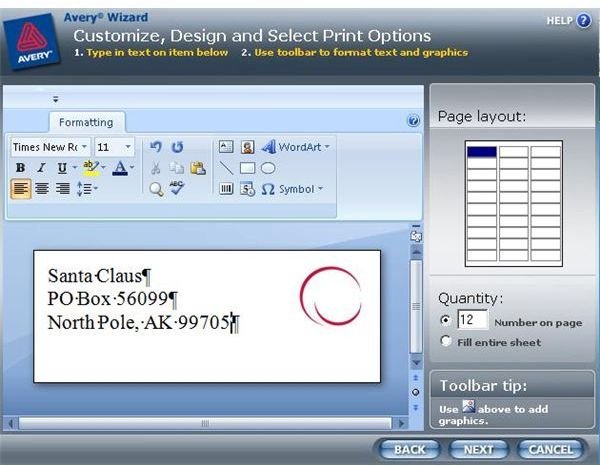The height and width of the screenshot is (466, 600).
Task: Click the vertical scrollbar thumb
Action: [x=416, y=306]
